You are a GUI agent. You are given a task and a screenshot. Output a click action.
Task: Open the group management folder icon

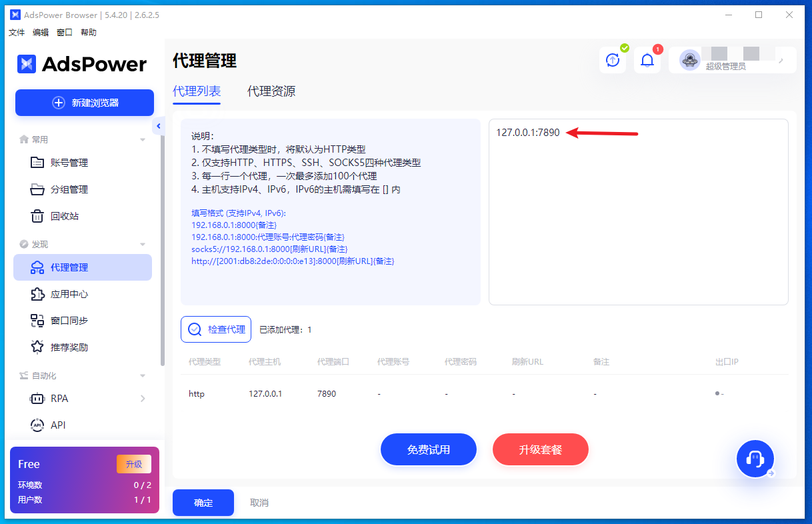[x=38, y=189]
